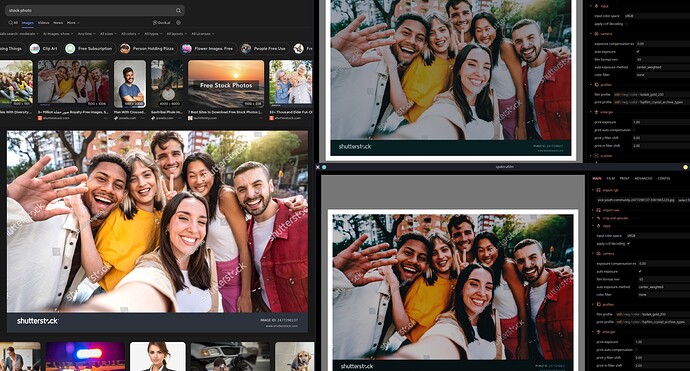The height and width of the screenshot is (371, 690).
Task: Open the Safe search: moderate dropdown
Action: 19,34
